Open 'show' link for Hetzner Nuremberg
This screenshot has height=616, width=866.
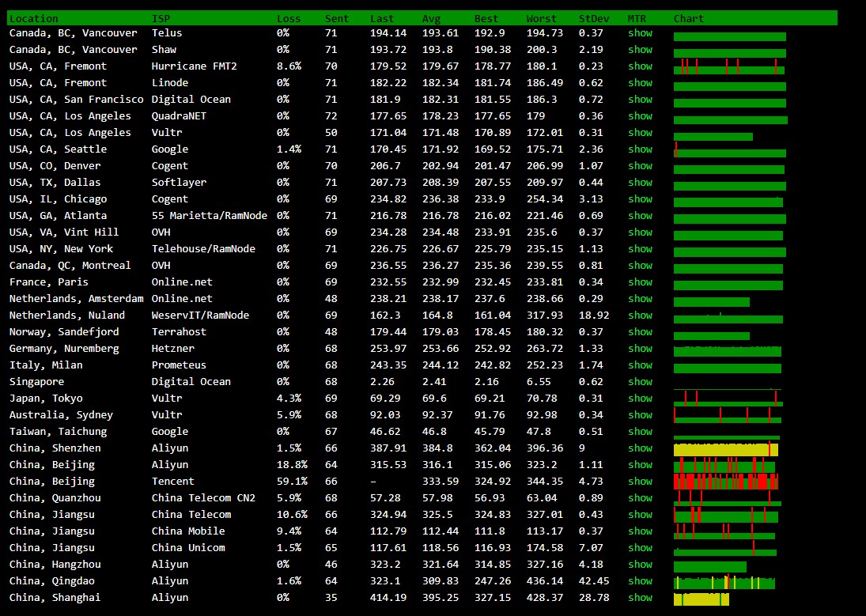640,348
